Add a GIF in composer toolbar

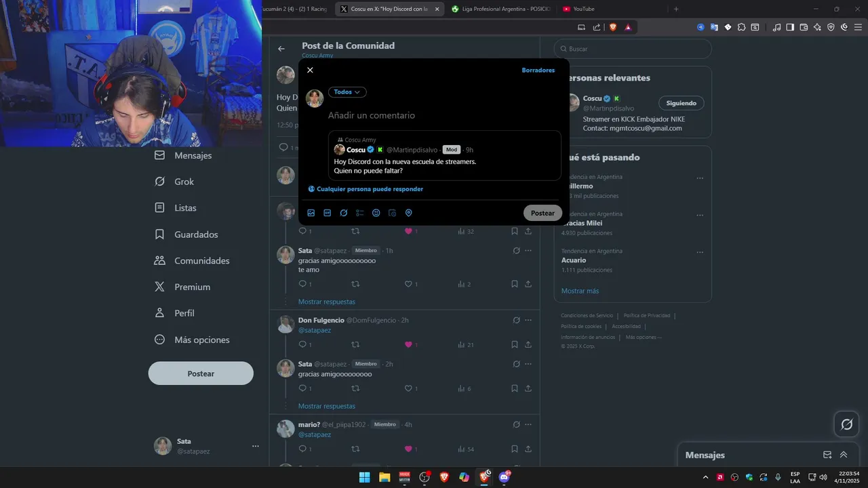coord(328,213)
